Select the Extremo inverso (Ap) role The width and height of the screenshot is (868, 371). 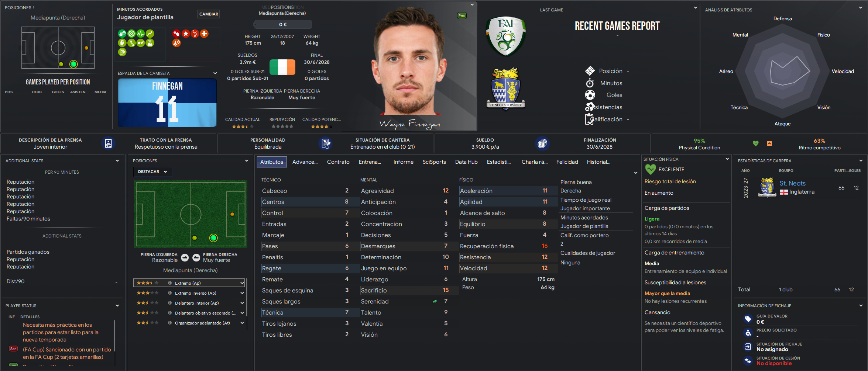point(189,293)
